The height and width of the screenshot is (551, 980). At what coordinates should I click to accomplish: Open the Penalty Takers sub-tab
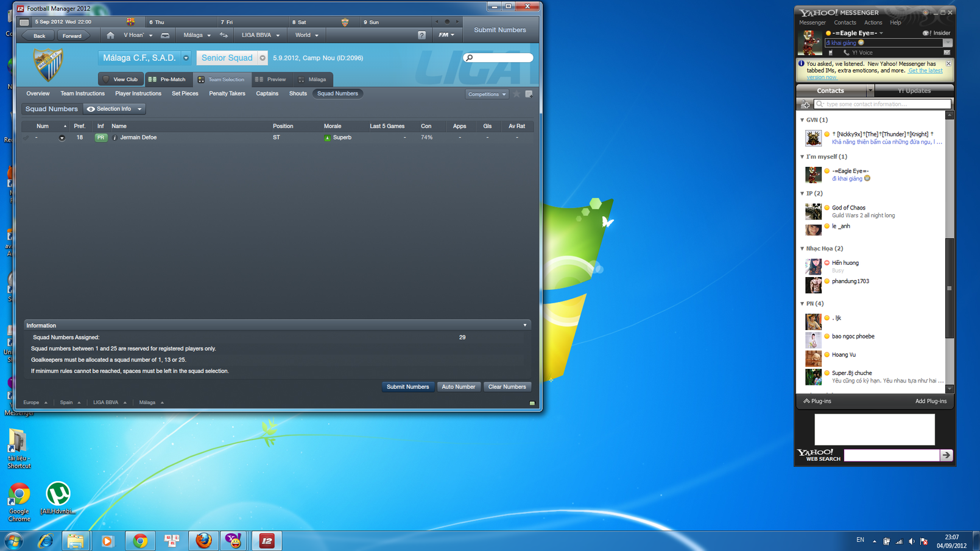tap(227, 94)
